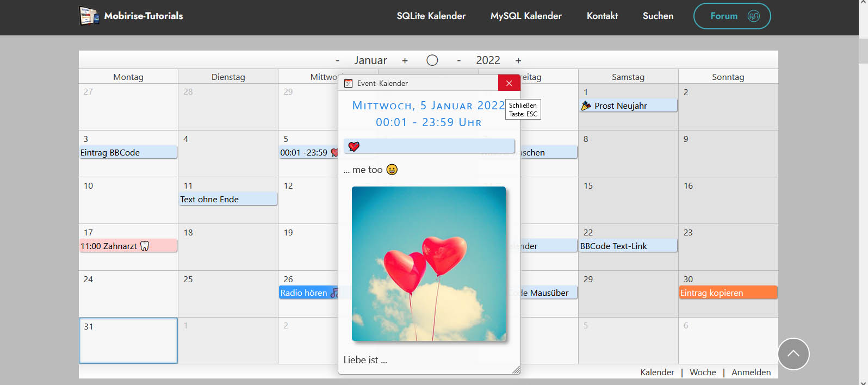The width and height of the screenshot is (868, 385).
Task: Increase year with plus after 2022
Action: [518, 60]
